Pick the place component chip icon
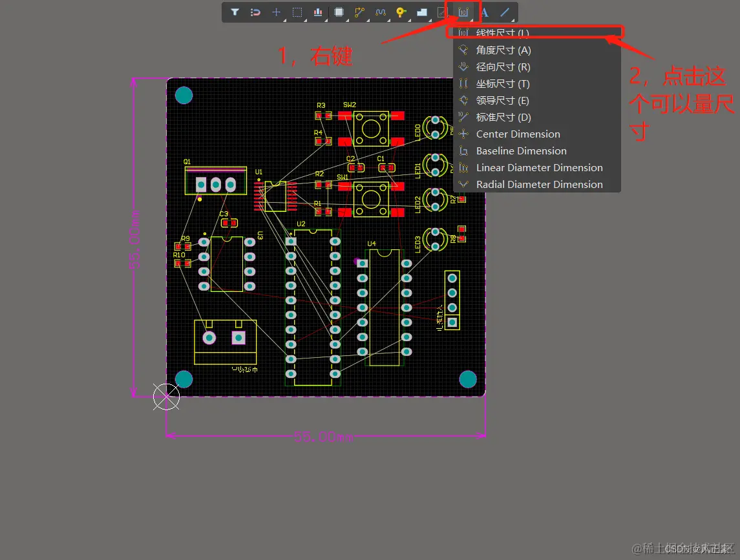This screenshot has width=740, height=560. [x=339, y=12]
